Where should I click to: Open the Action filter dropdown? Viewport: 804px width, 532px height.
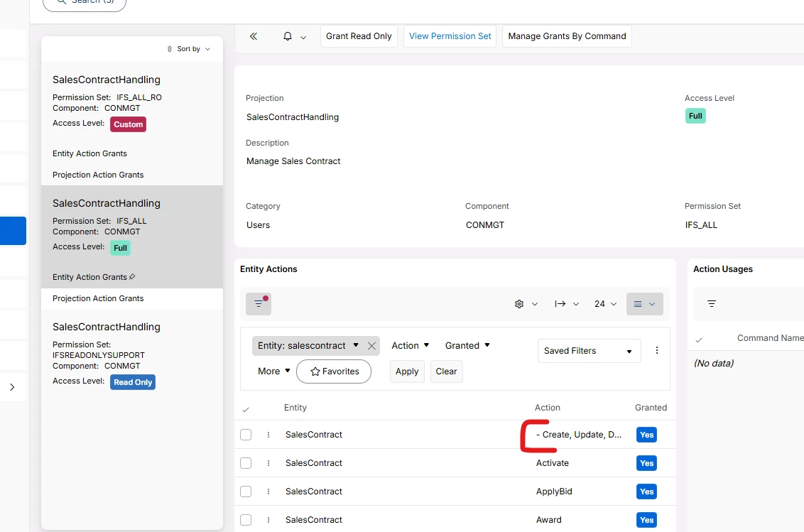pyautogui.click(x=411, y=346)
